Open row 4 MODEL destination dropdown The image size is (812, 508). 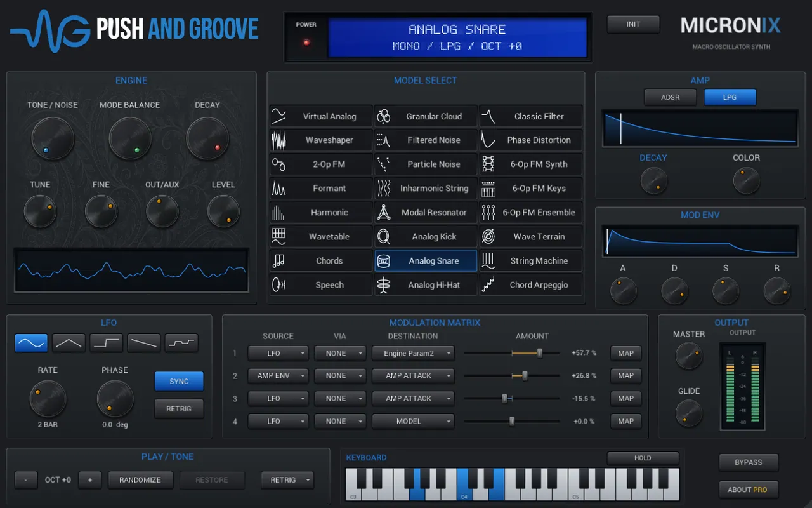(413, 421)
